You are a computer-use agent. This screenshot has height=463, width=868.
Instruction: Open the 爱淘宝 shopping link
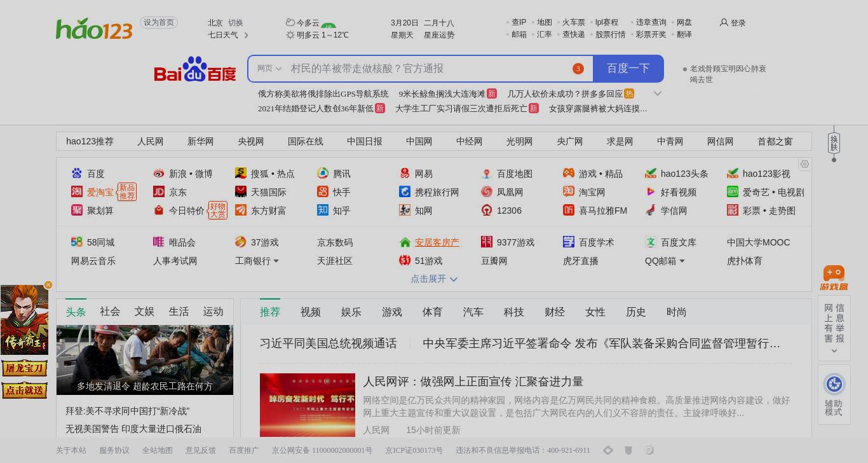(x=100, y=192)
